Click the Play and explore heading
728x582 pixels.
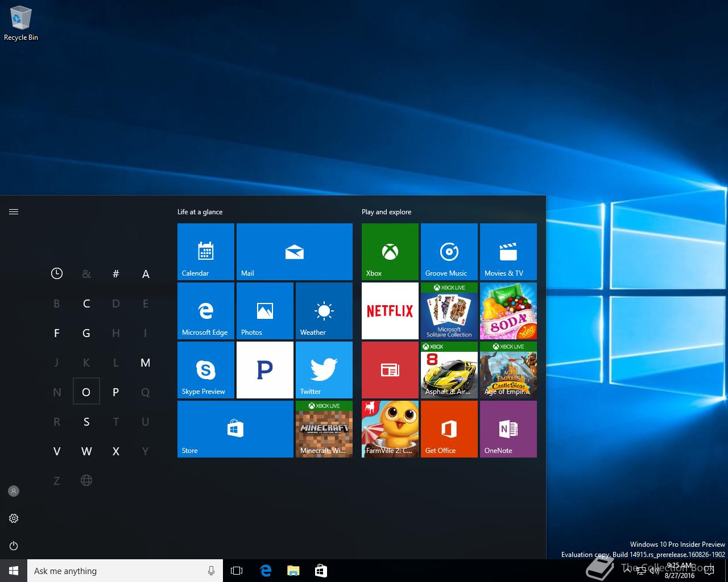386,212
